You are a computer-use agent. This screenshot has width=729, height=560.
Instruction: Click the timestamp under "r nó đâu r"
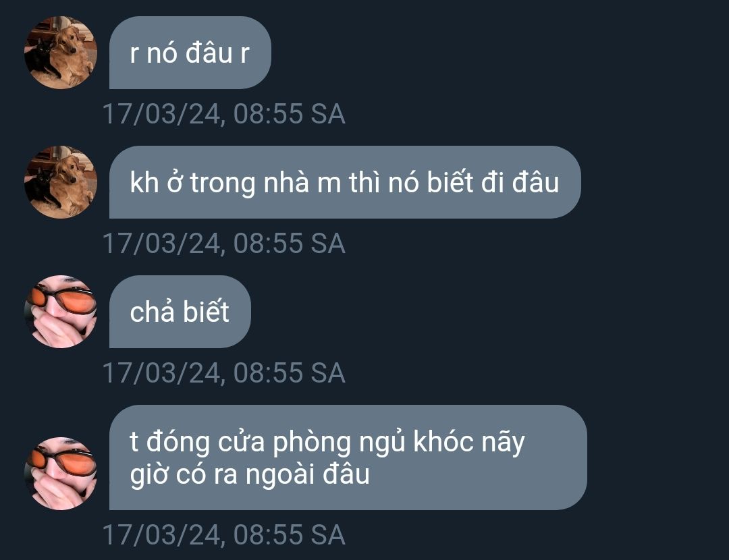click(x=223, y=114)
